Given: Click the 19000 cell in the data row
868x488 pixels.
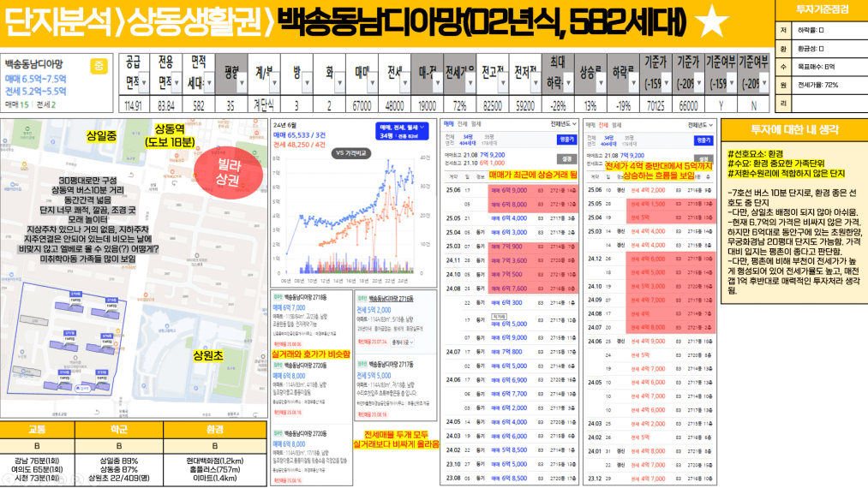Looking at the screenshot, I should pyautogui.click(x=428, y=105).
